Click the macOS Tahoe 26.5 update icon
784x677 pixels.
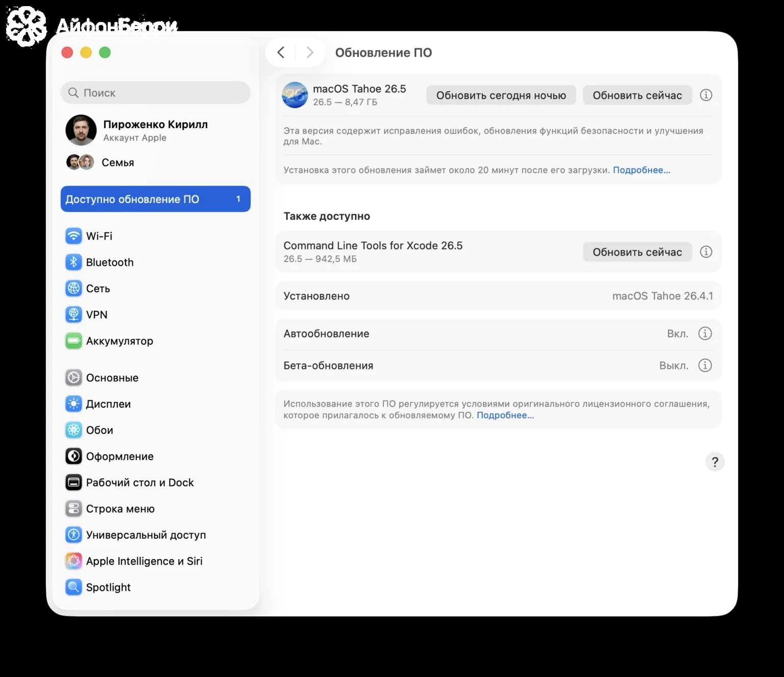[295, 95]
